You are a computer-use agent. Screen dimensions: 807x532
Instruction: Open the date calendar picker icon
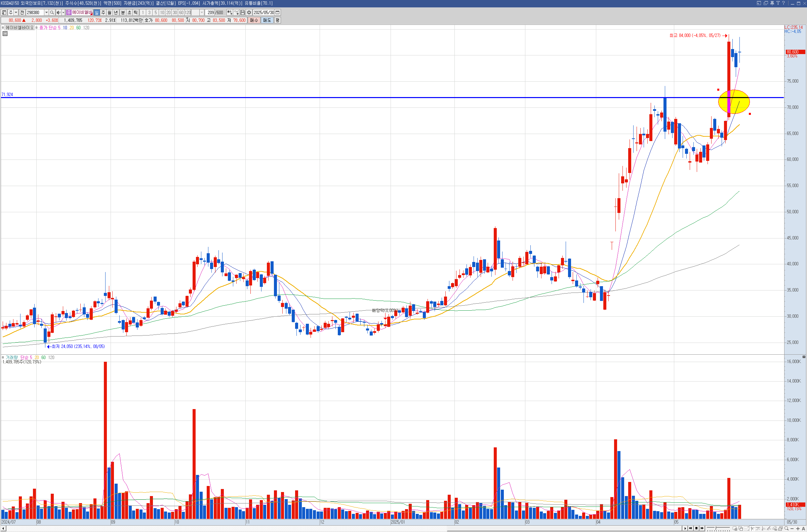277,12
